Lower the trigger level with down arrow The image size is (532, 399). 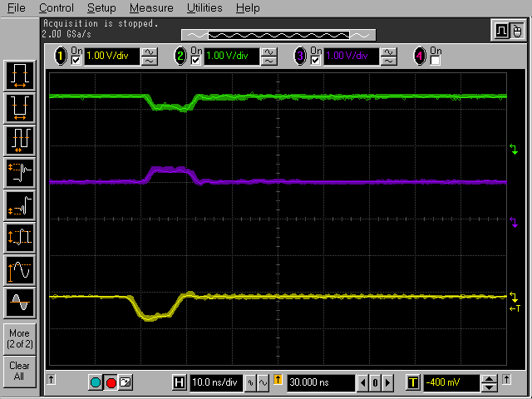(490, 387)
